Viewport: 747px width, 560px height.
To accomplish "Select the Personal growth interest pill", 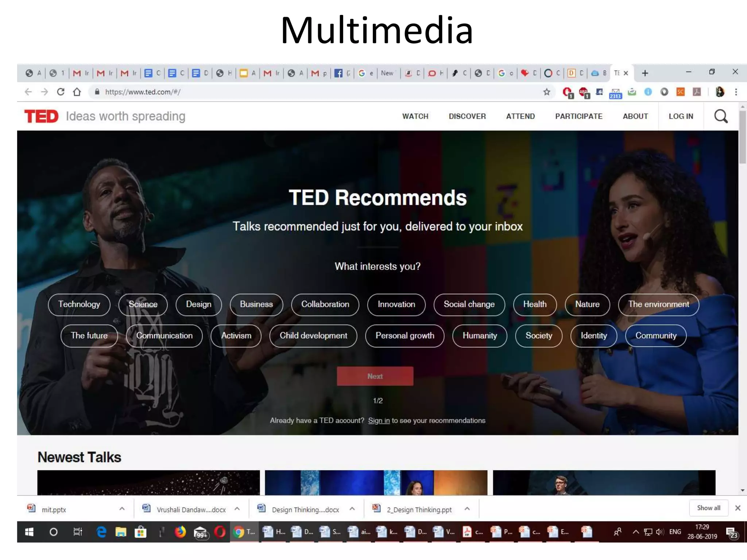I will (405, 336).
